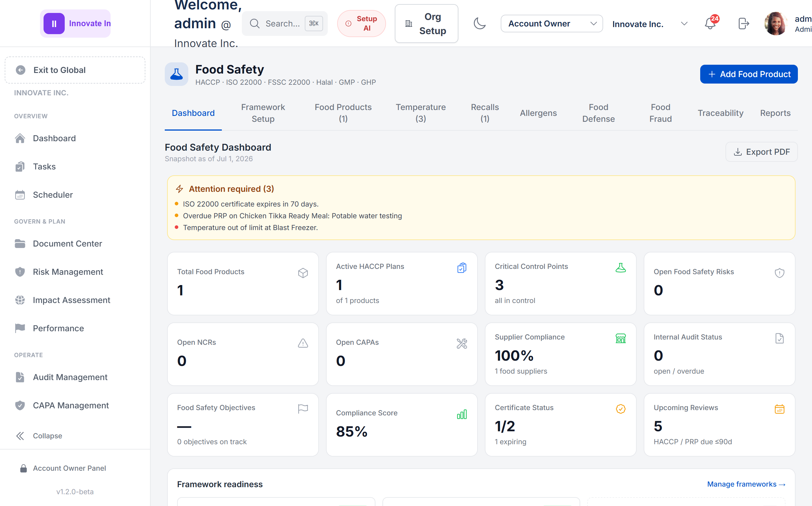The image size is (812, 506).
Task: Click 'Temperature out of limit at Blast Freezer.' alert
Action: tap(250, 228)
